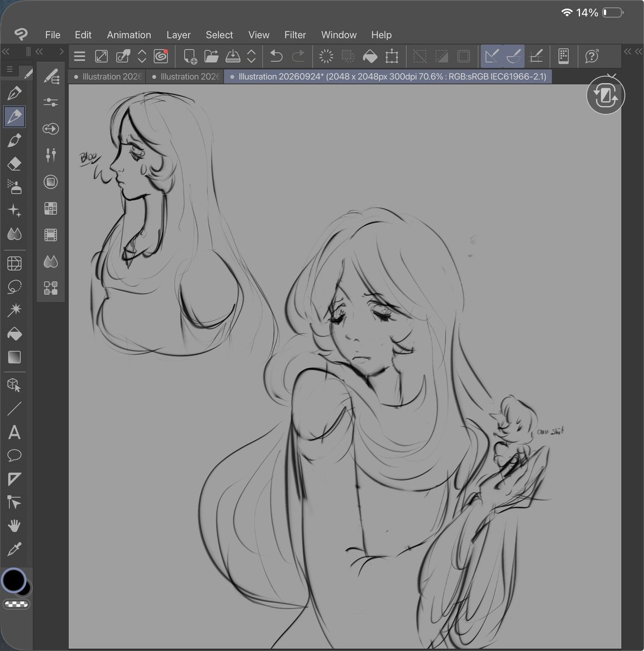The image size is (644, 651).
Task: Click the Open file folder icon
Action: 211,56
